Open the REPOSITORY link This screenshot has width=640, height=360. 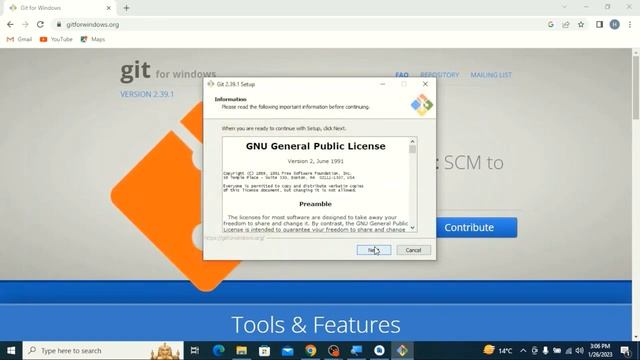[440, 75]
